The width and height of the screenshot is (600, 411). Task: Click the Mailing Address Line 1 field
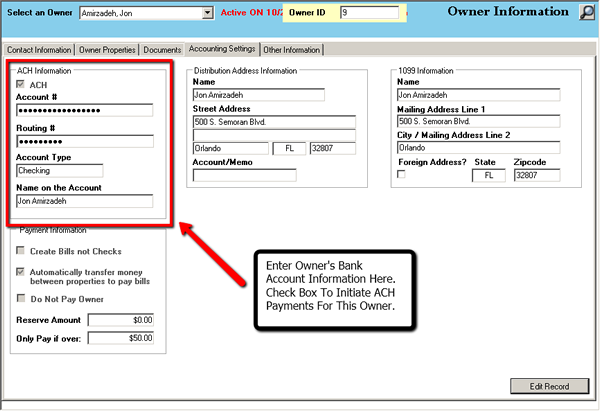(479, 121)
